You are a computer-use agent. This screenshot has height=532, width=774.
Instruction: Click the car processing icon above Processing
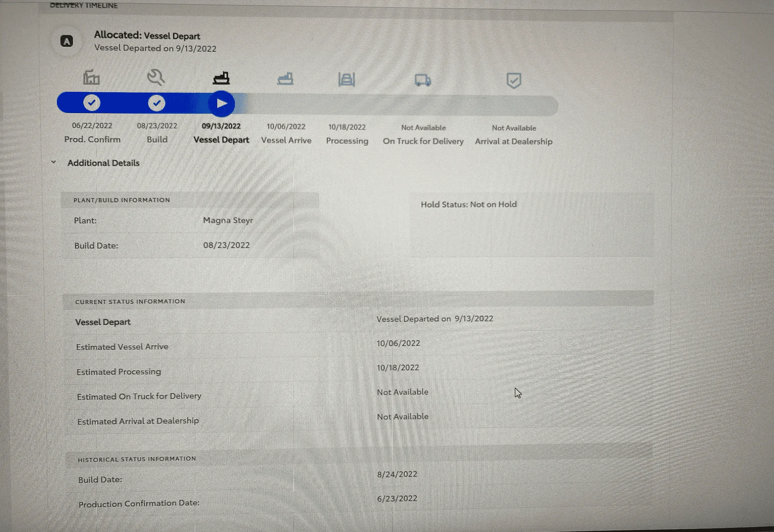(x=346, y=80)
